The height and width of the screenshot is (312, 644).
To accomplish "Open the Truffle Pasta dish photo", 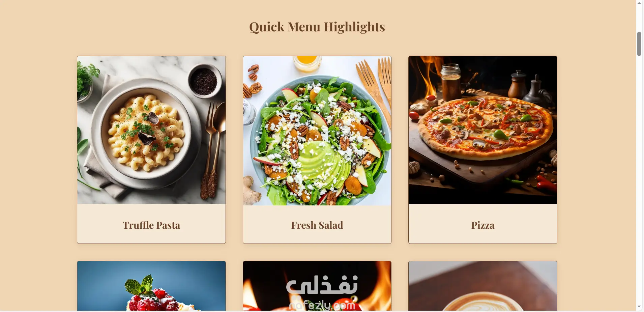I will (151, 130).
